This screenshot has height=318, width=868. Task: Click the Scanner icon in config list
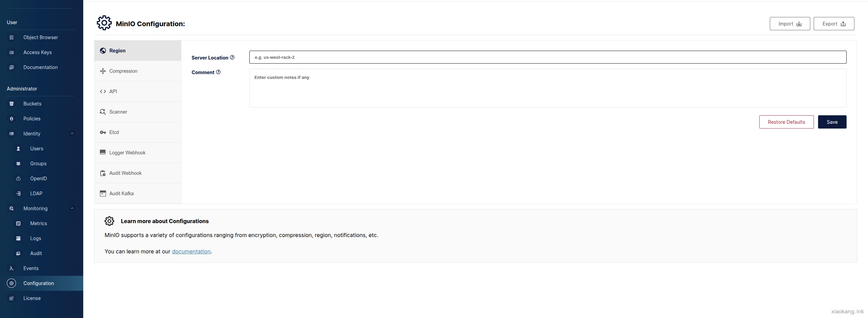tap(103, 112)
